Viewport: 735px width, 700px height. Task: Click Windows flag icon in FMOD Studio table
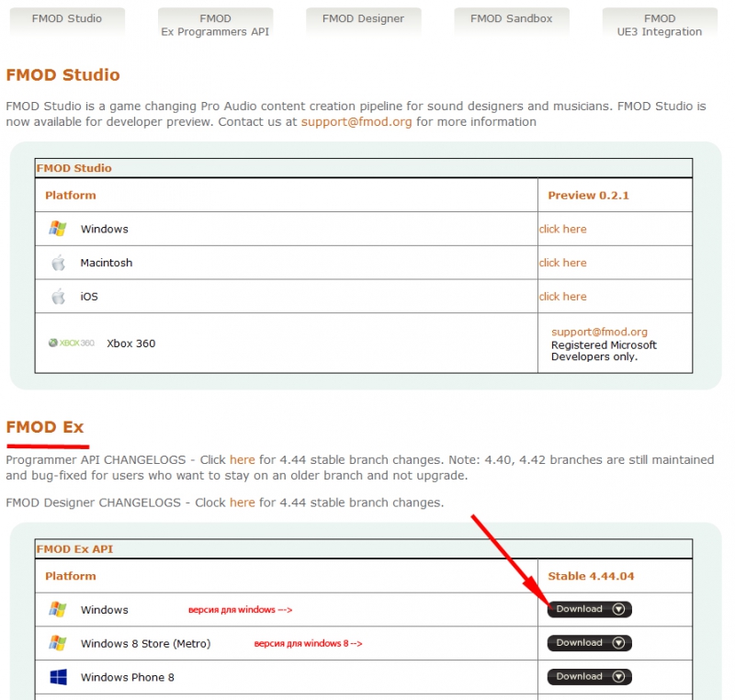pyautogui.click(x=58, y=229)
